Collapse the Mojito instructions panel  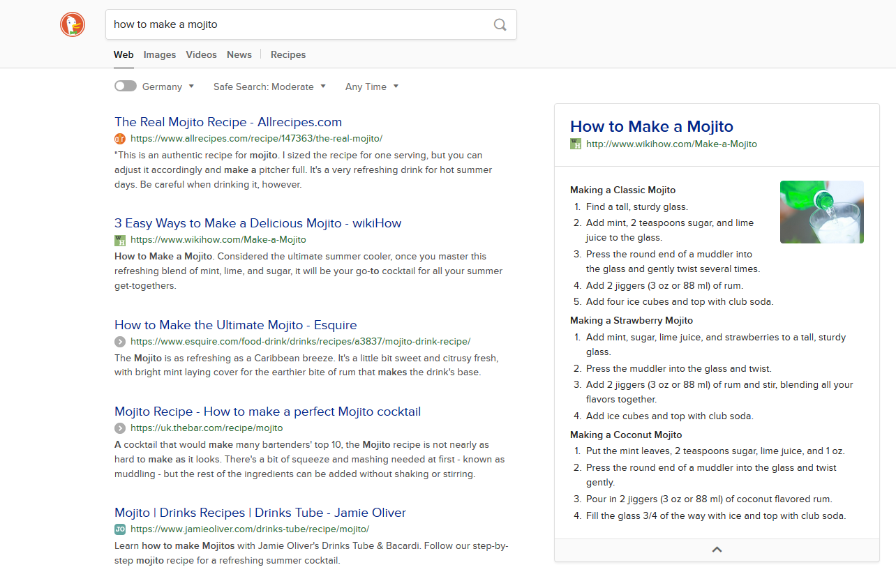coord(717,550)
